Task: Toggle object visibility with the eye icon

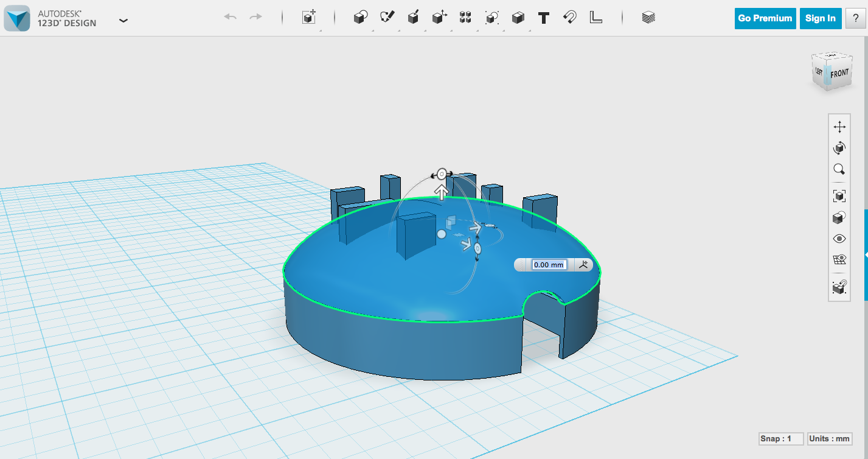Action: tap(839, 238)
